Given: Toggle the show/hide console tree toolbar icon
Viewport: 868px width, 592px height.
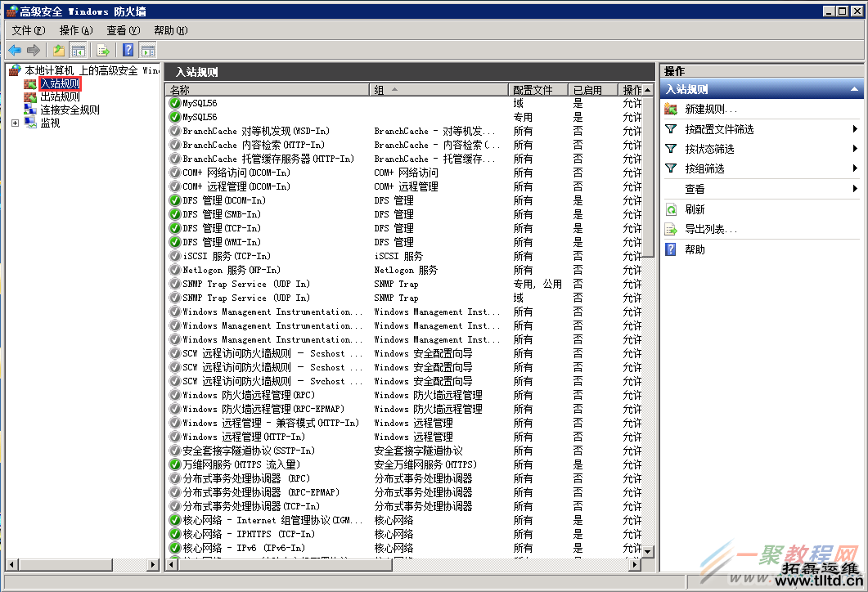Looking at the screenshot, I should (x=78, y=50).
